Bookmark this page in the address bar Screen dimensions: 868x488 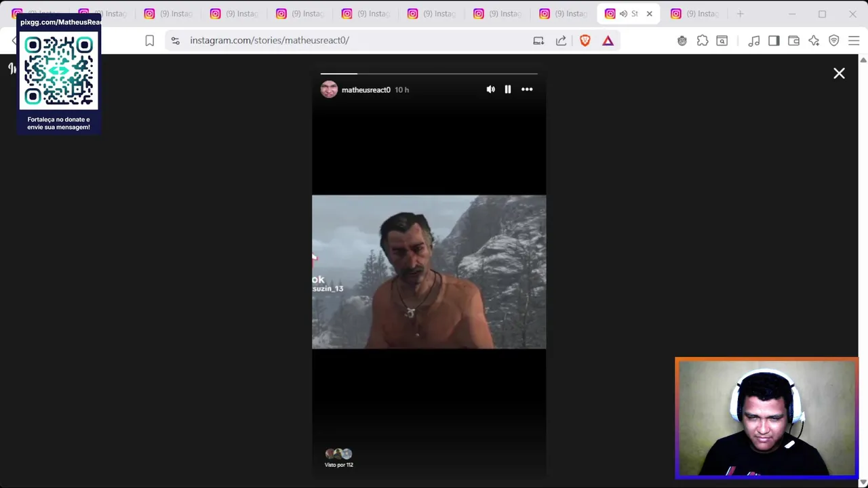coord(150,41)
